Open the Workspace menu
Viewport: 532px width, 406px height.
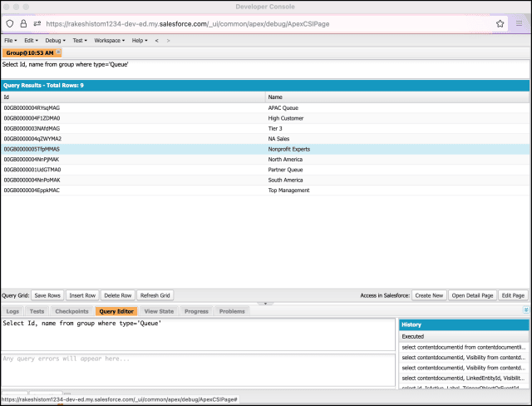[x=109, y=41]
